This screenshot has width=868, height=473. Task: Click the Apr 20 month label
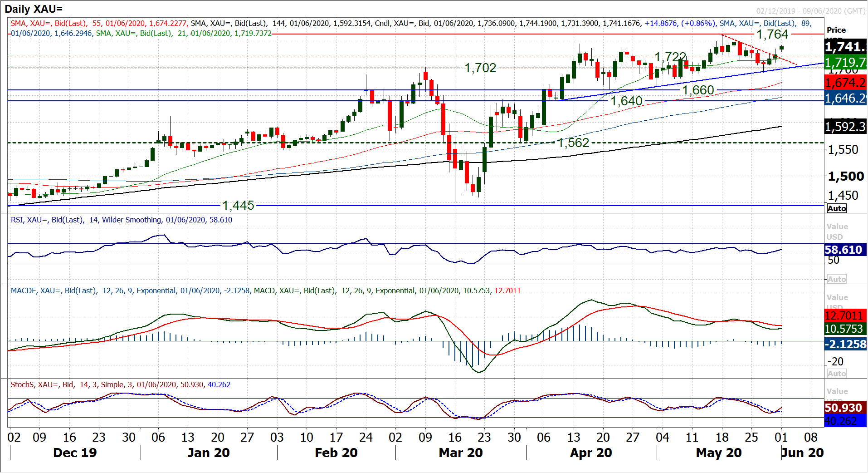591,453
